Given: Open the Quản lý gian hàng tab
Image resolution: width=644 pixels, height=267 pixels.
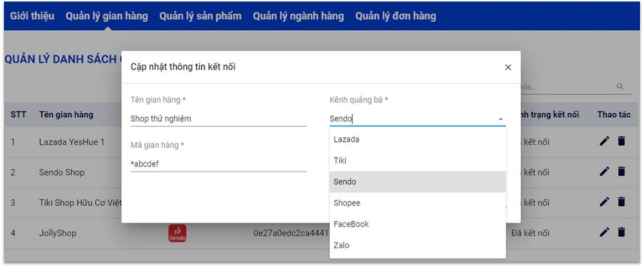Looking at the screenshot, I should tap(107, 16).
